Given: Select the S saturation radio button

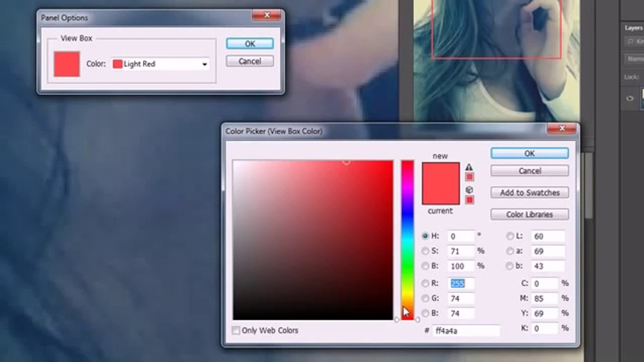Looking at the screenshot, I should (x=426, y=251).
